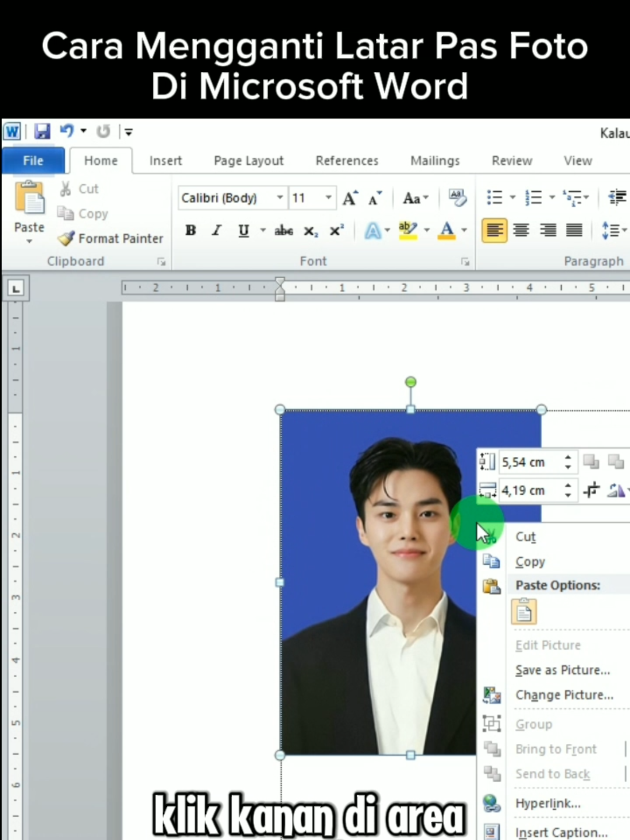630x840 pixels.
Task: Click the Crop icon in mini toolbar
Action: [591, 490]
